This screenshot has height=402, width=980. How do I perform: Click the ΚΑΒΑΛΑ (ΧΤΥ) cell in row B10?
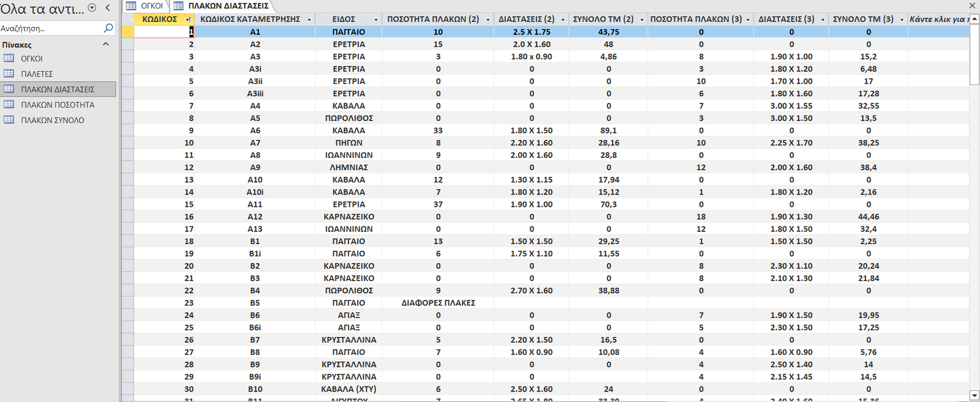(349, 389)
